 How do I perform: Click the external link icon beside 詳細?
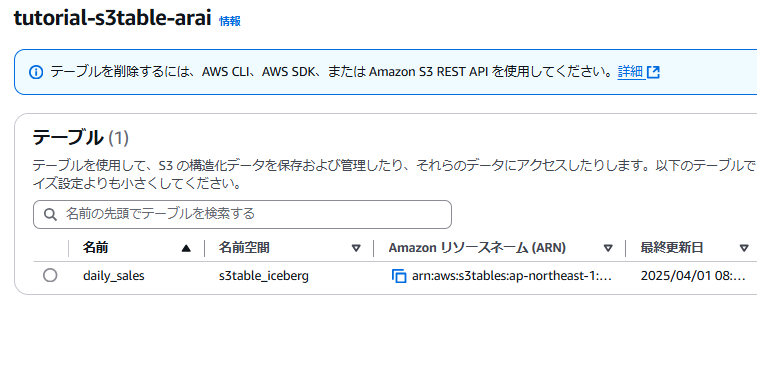(x=653, y=72)
